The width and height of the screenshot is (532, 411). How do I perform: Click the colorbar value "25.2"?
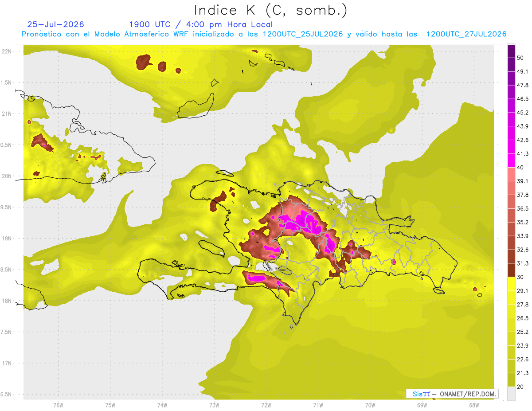(523, 332)
